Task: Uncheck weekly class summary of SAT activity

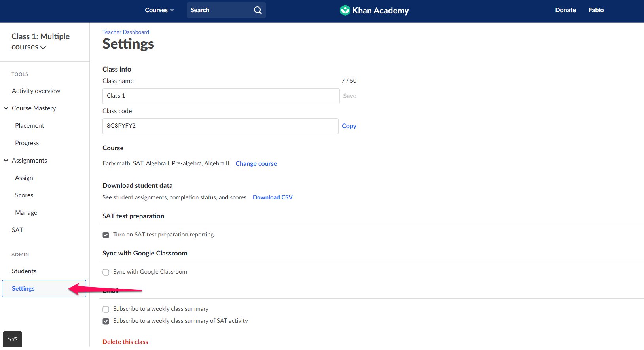Action: [x=106, y=321]
